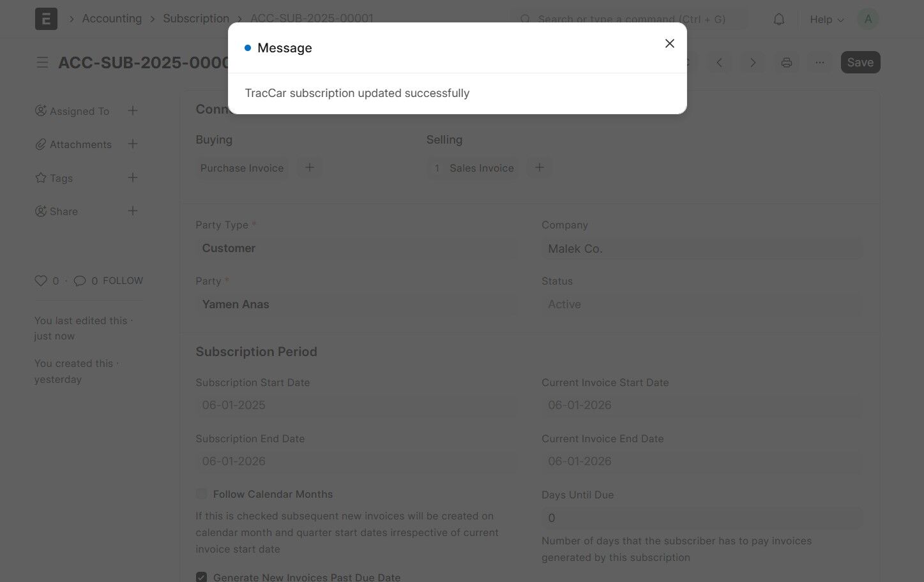924x582 pixels.
Task: Open the three-dot more options menu
Action: (x=819, y=63)
